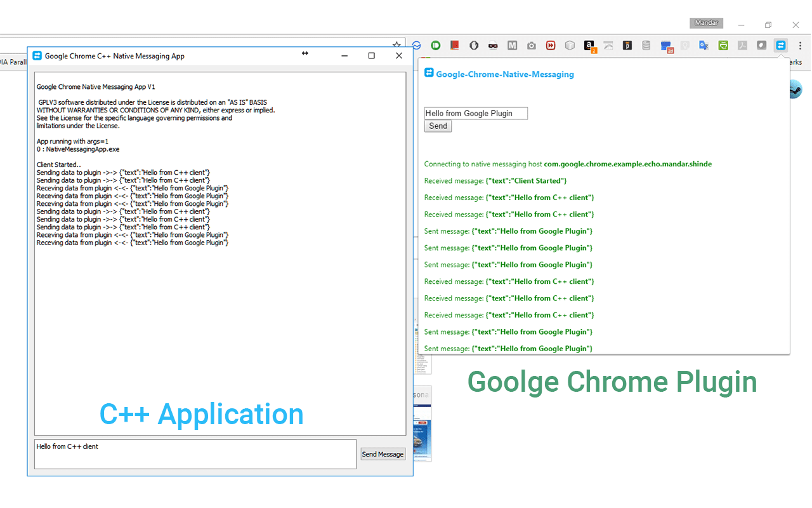
Task: Click the database cylinder extension icon
Action: pos(646,46)
